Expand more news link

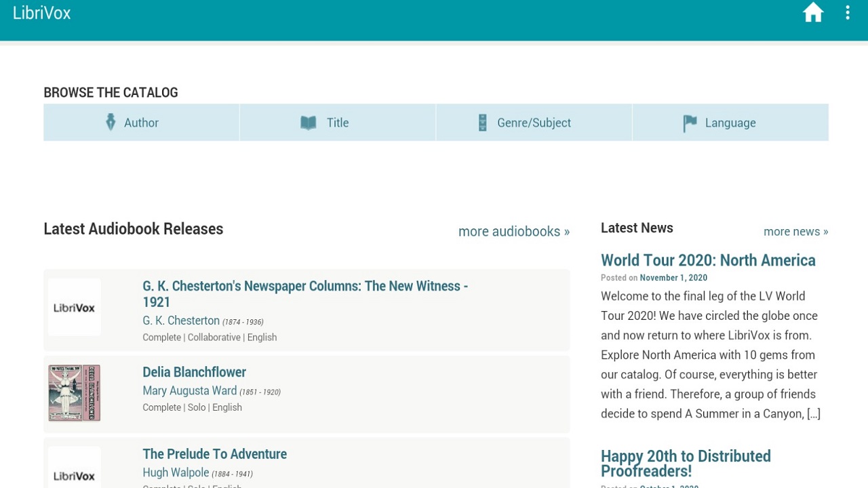click(x=795, y=232)
